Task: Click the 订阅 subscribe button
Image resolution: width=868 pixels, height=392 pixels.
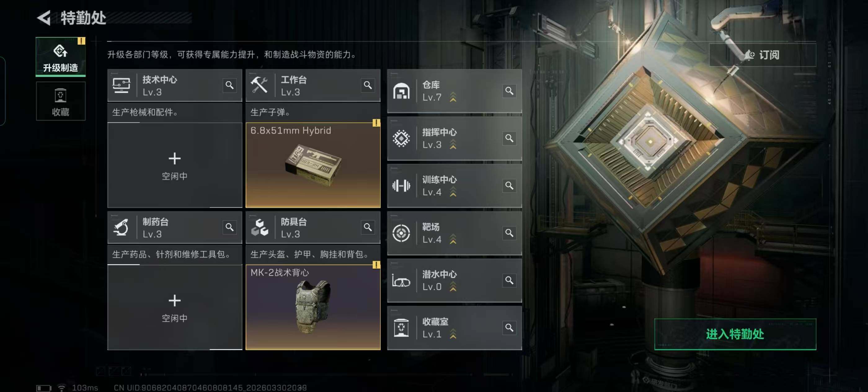Action: (x=763, y=55)
